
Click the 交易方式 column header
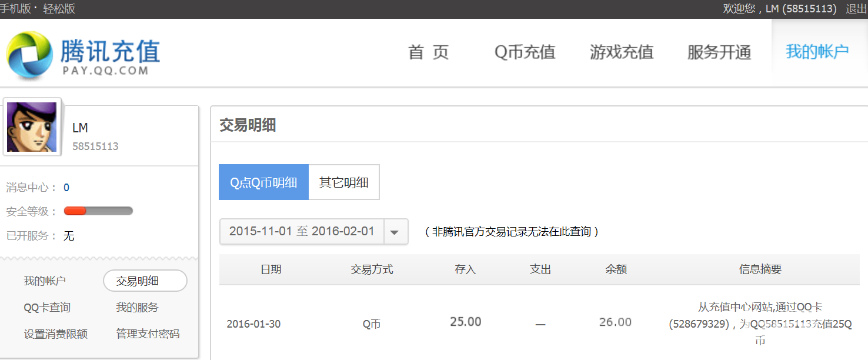[372, 269]
